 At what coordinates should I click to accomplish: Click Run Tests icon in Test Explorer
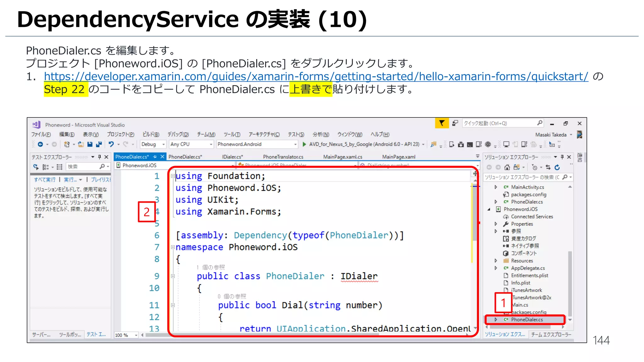pos(36,167)
